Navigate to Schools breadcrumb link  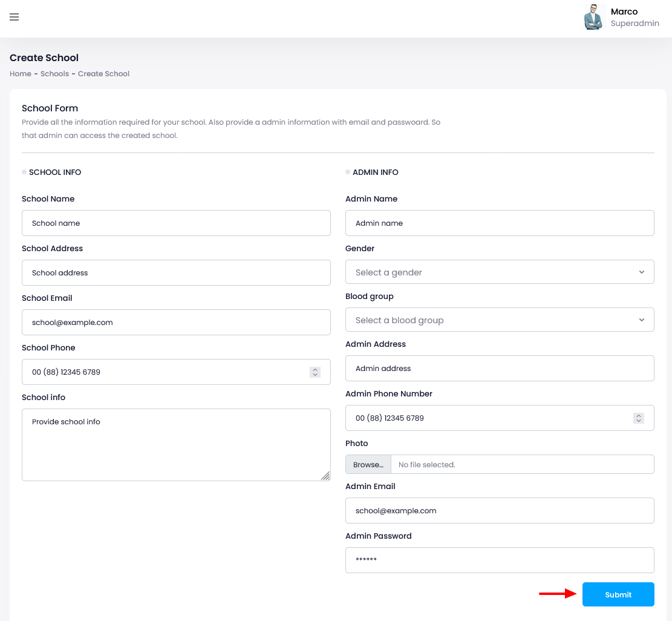(x=54, y=74)
